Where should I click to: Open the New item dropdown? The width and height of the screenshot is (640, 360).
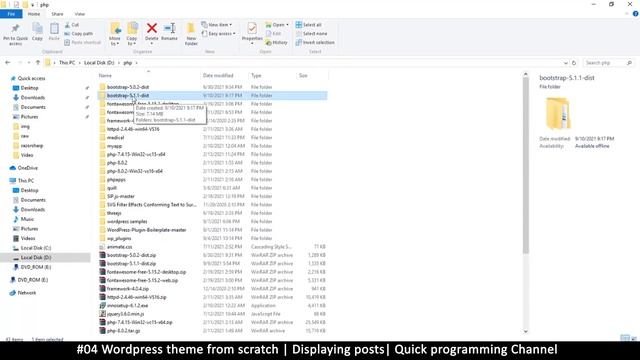click(x=217, y=25)
